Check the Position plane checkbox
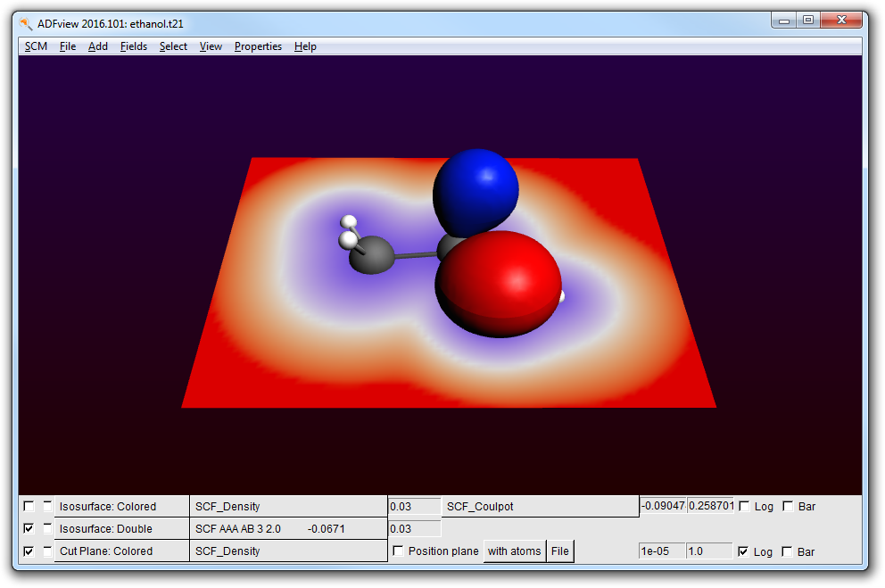Image resolution: width=885 pixels, height=588 pixels. coord(398,551)
